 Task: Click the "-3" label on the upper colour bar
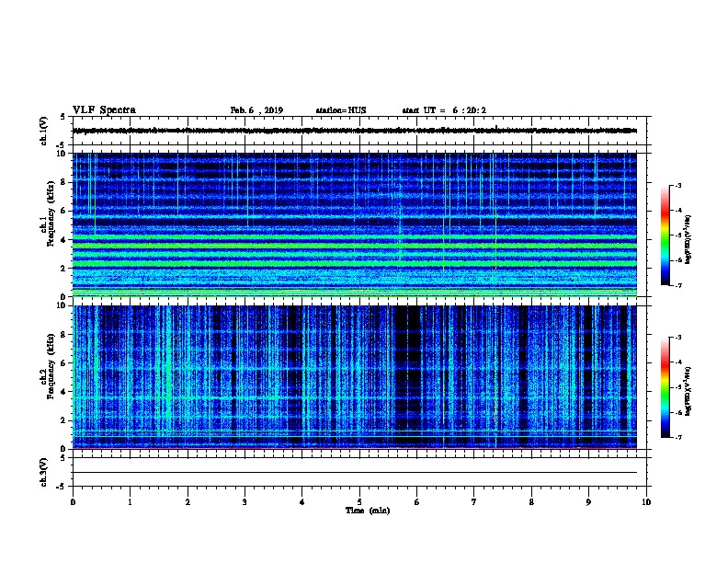[x=677, y=185]
